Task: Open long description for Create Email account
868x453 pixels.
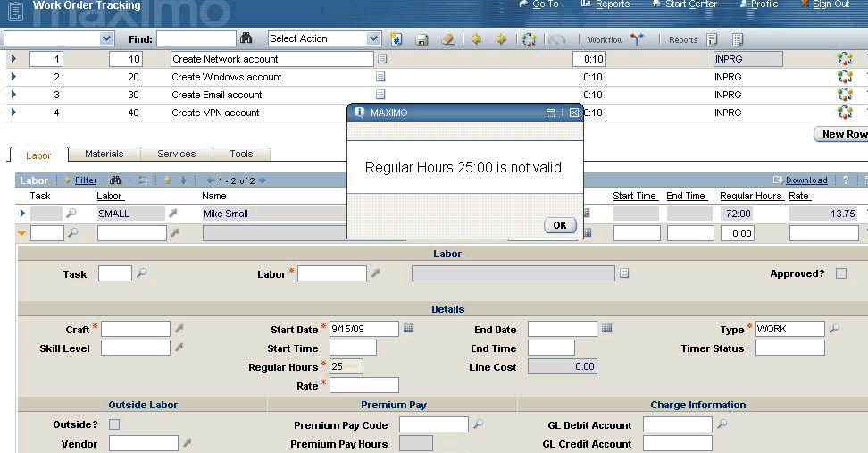Action: [380, 94]
